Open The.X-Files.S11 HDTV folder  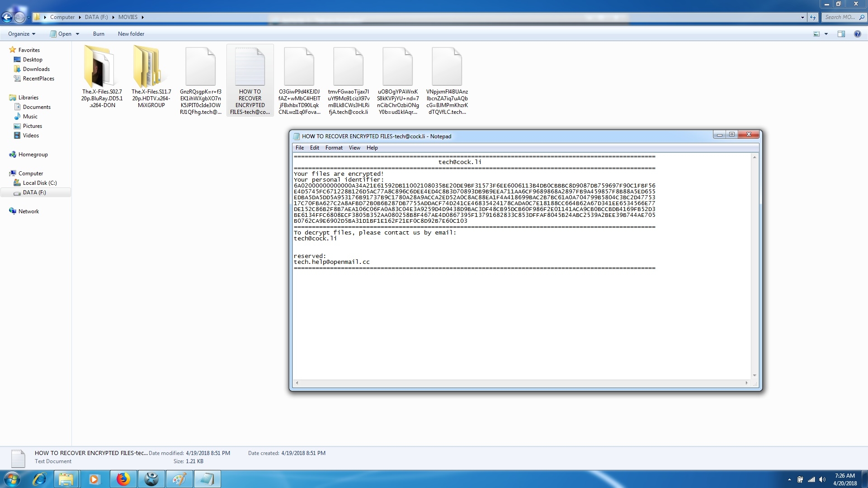coord(151,77)
